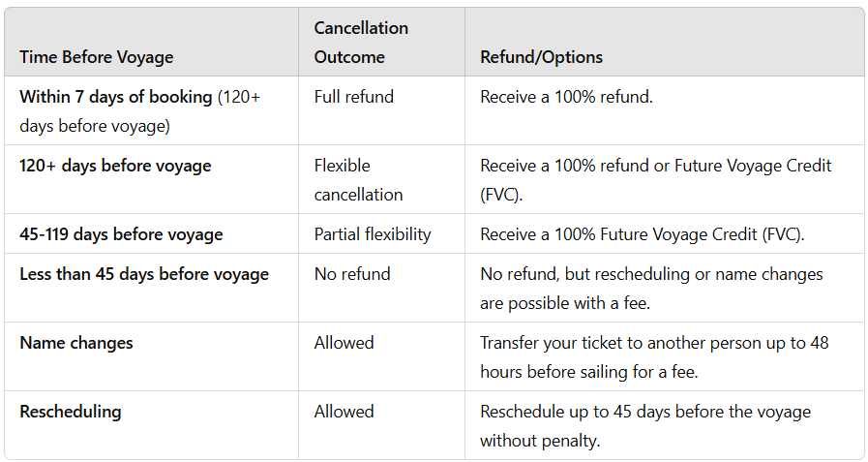
Task: Click the 'Time Before Voyage' column header
Action: (x=96, y=57)
